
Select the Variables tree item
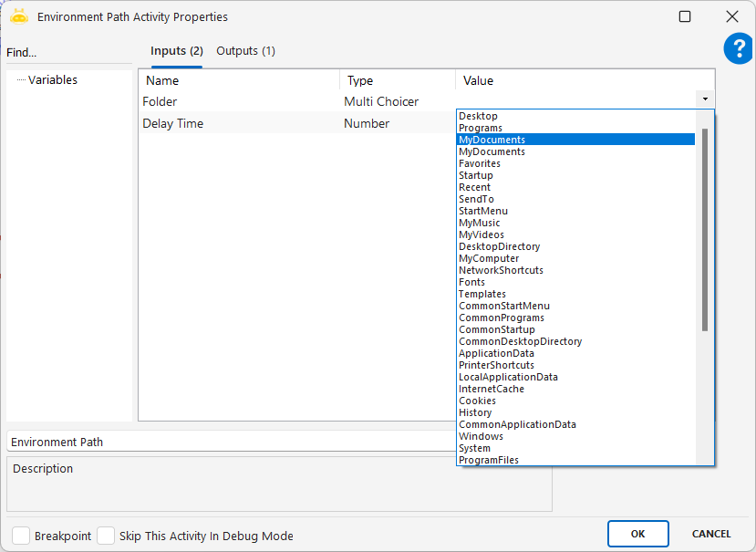pos(52,80)
